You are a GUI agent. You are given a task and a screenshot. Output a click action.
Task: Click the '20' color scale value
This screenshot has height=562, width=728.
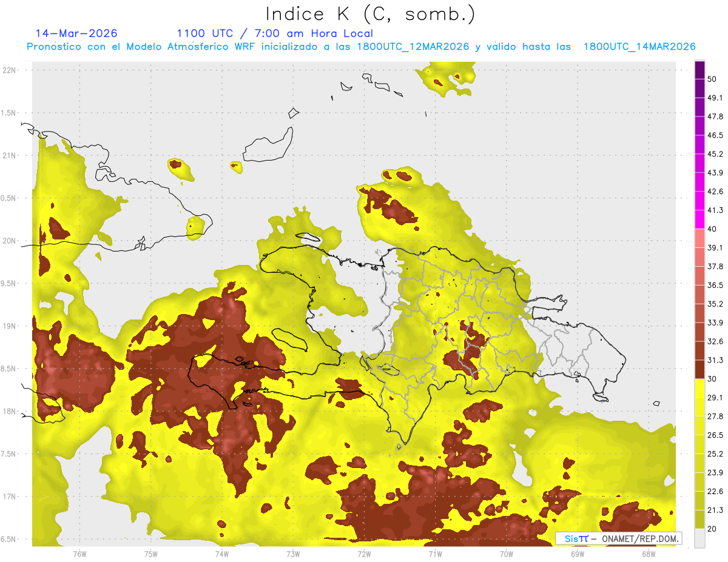(x=712, y=529)
